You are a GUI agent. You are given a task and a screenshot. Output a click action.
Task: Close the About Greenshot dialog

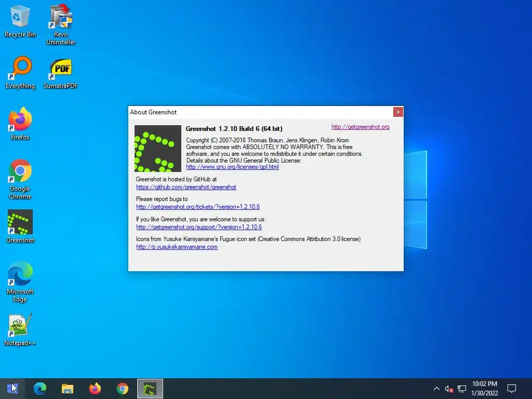[398, 112]
